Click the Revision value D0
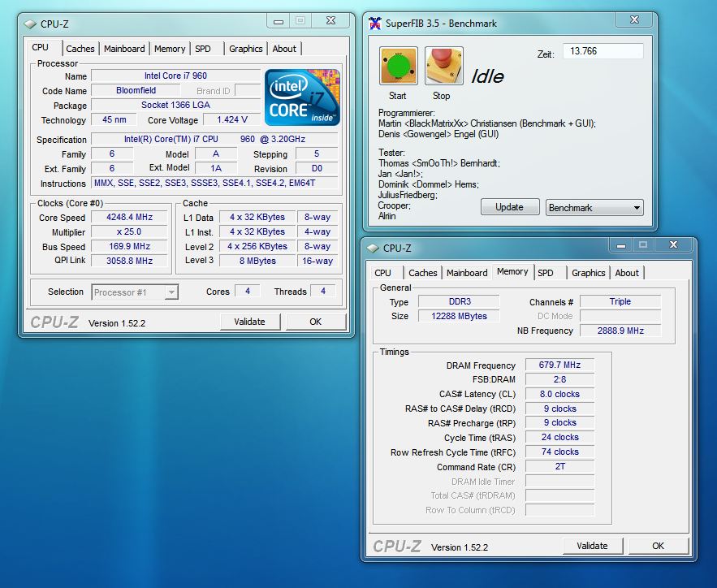This screenshot has height=588, width=717. coord(317,168)
